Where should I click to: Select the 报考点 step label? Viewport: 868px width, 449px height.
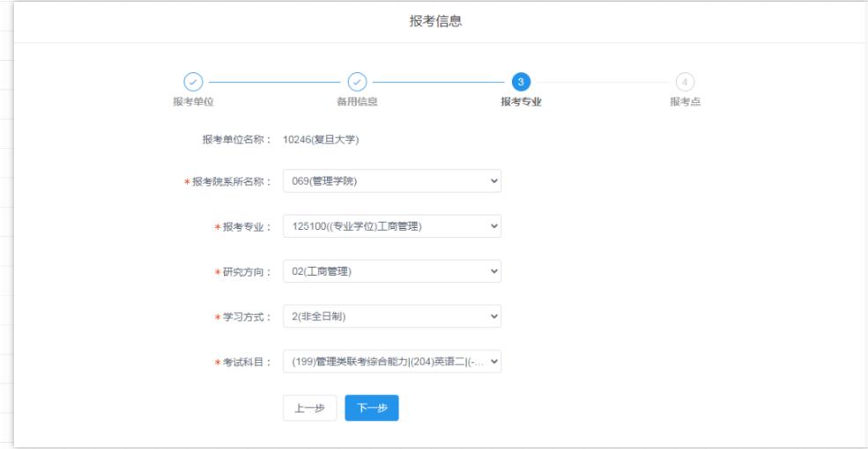click(x=685, y=102)
